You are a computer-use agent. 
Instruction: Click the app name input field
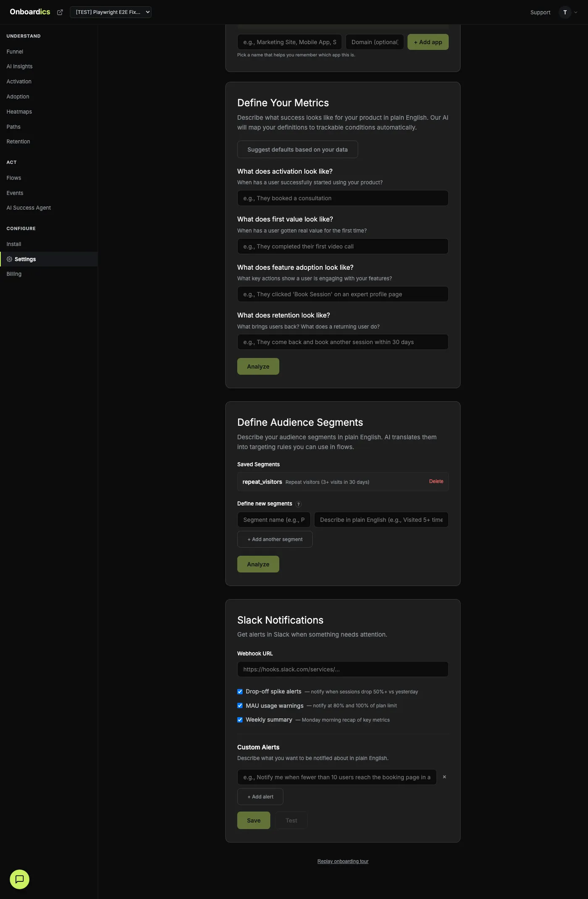click(289, 42)
